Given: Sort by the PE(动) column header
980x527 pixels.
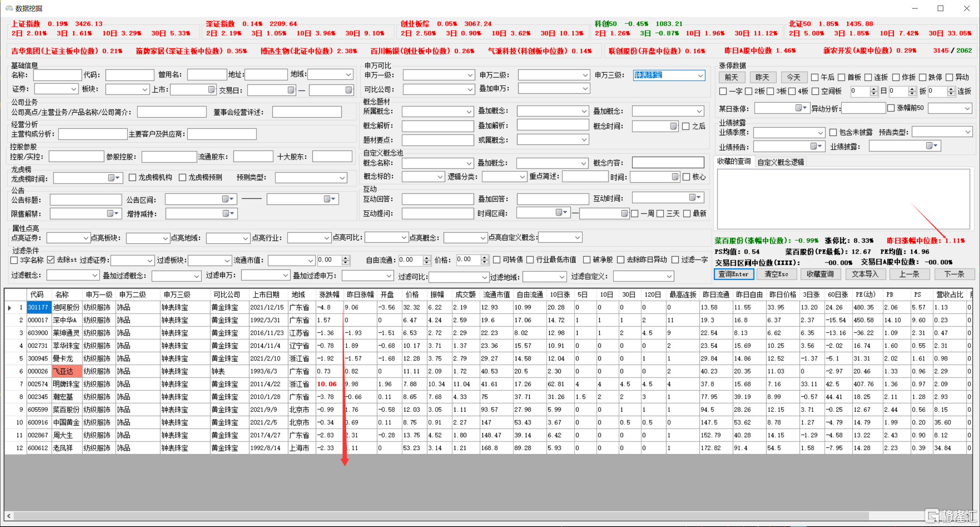Looking at the screenshot, I should click(x=865, y=295).
